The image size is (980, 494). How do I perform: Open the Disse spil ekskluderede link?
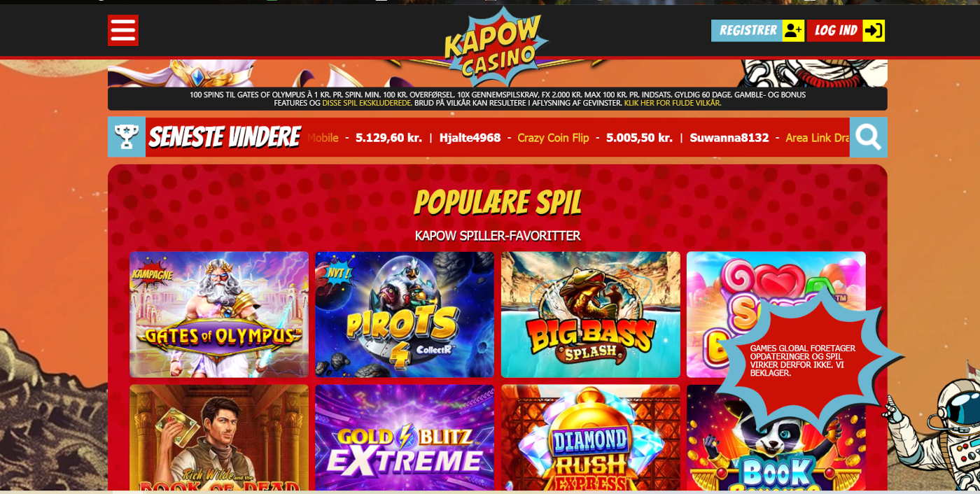[x=367, y=103]
